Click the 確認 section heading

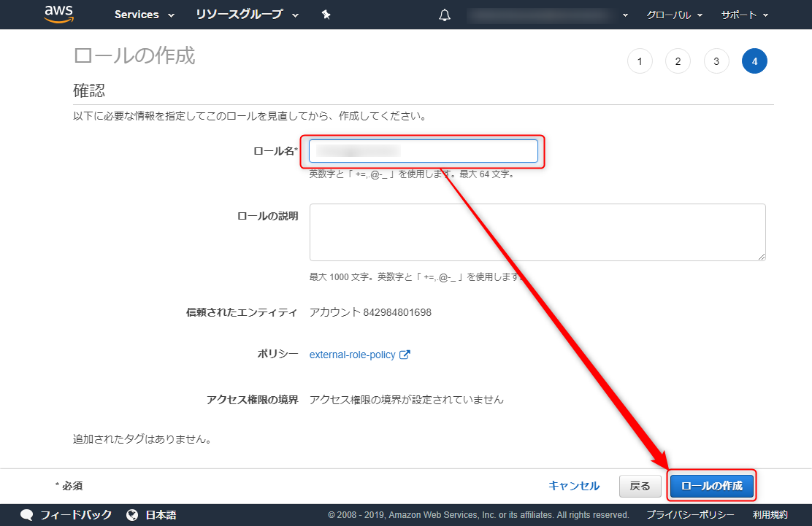pos(89,90)
